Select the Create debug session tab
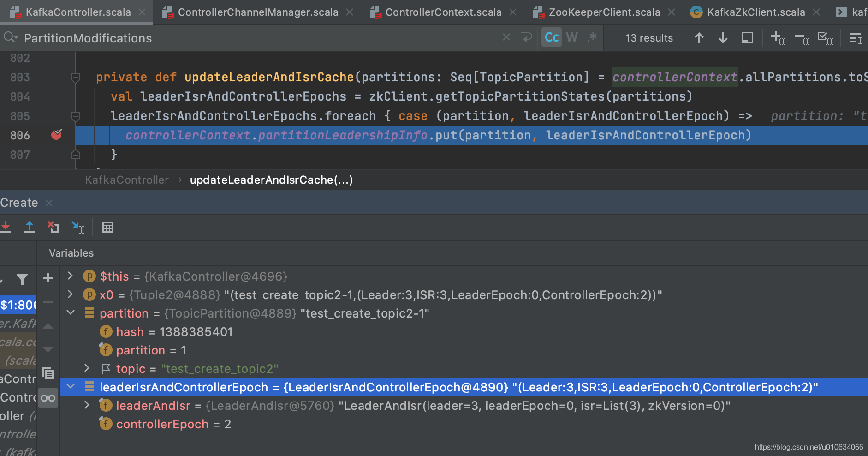Screen dimensions: 868x456 [x=19, y=203]
